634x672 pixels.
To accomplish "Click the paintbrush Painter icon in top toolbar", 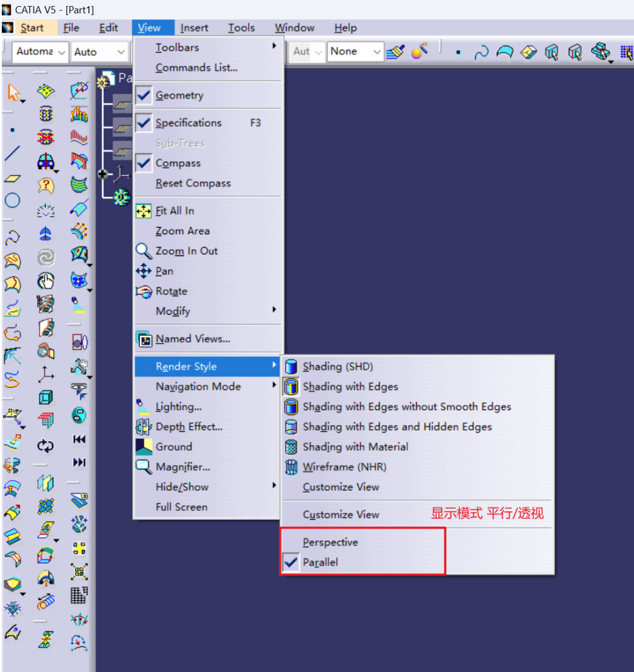I will tap(395, 52).
